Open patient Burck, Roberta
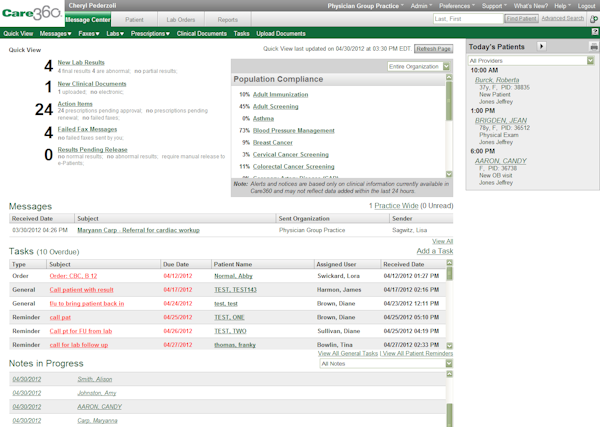The image size is (600, 427). (497, 80)
